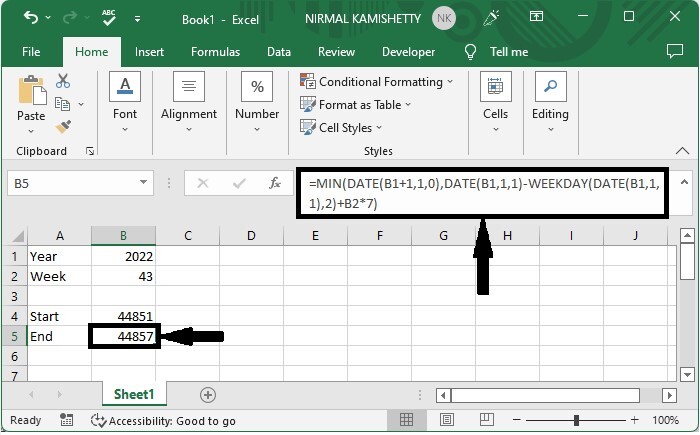The image size is (700, 435).
Task: Open Format as Table gallery
Action: (x=355, y=105)
